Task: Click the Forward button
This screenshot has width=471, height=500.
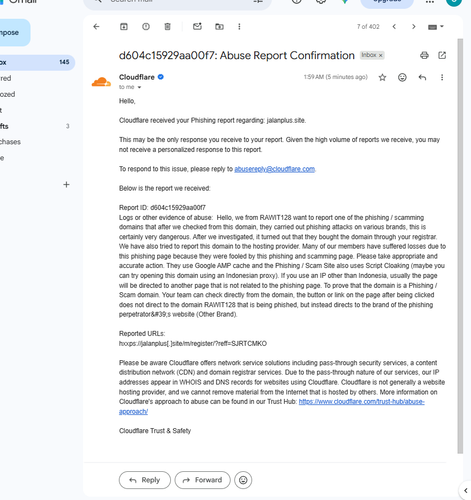Action: click(x=203, y=480)
